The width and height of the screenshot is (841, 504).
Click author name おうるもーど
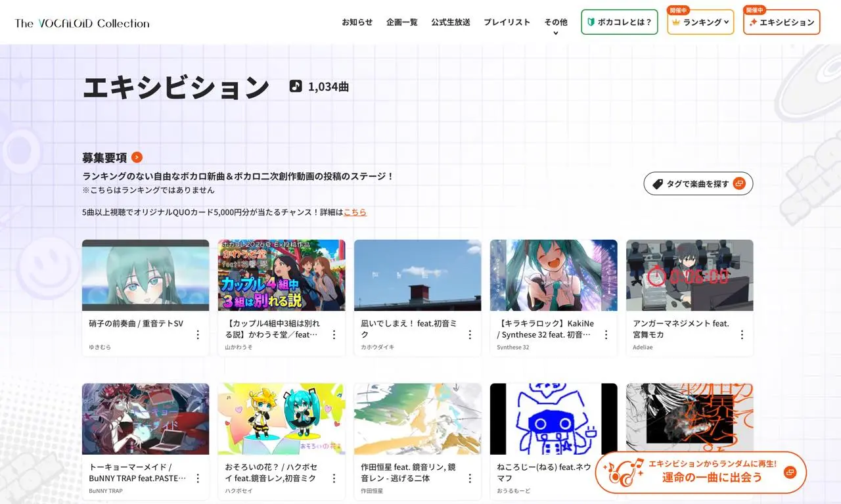pyautogui.click(x=513, y=491)
